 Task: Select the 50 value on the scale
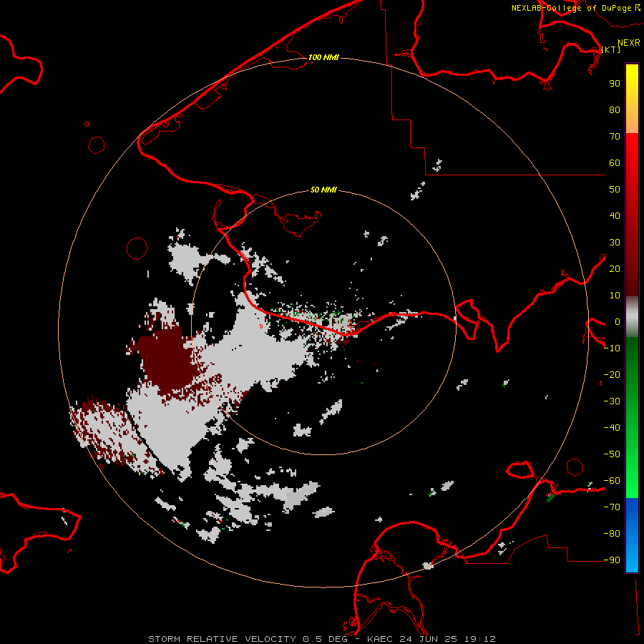coord(615,190)
